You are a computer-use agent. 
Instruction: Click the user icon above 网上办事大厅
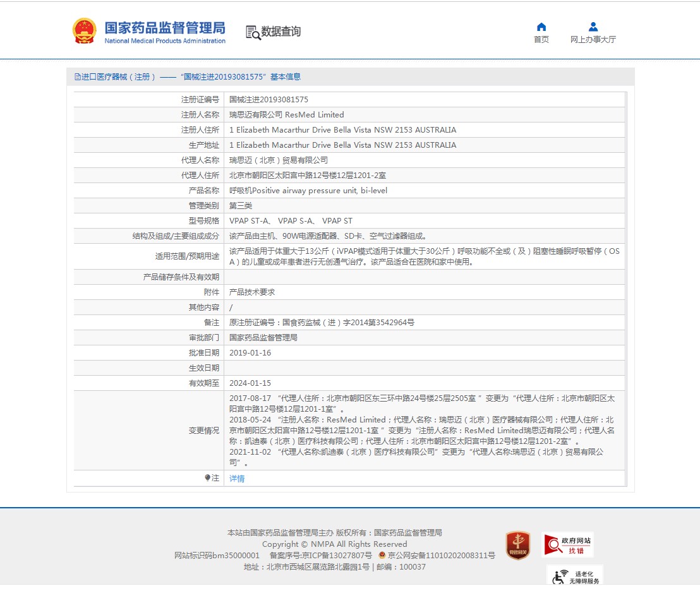point(593,27)
